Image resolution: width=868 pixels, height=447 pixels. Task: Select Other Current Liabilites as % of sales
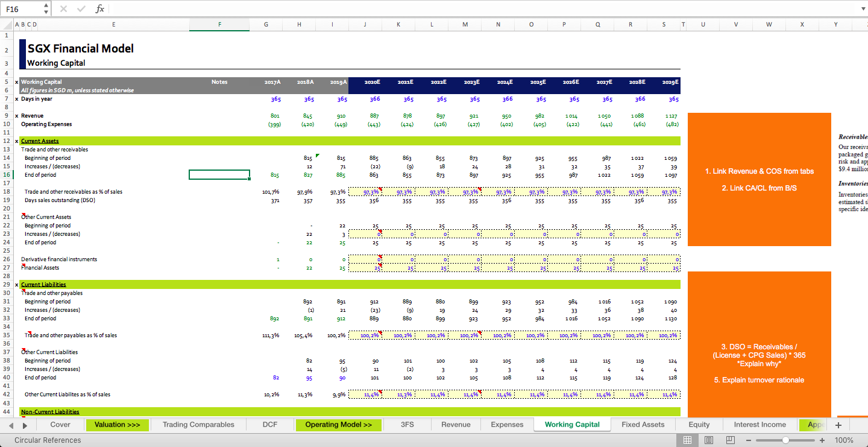68,395
